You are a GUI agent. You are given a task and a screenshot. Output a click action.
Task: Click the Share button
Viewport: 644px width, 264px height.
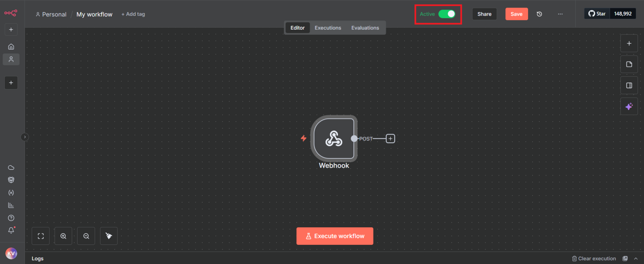(x=484, y=14)
